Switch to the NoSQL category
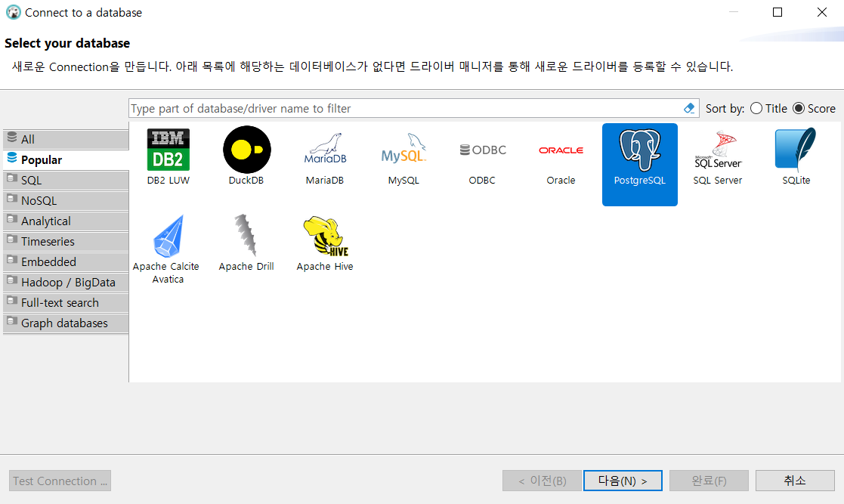844x504 pixels. (66, 201)
